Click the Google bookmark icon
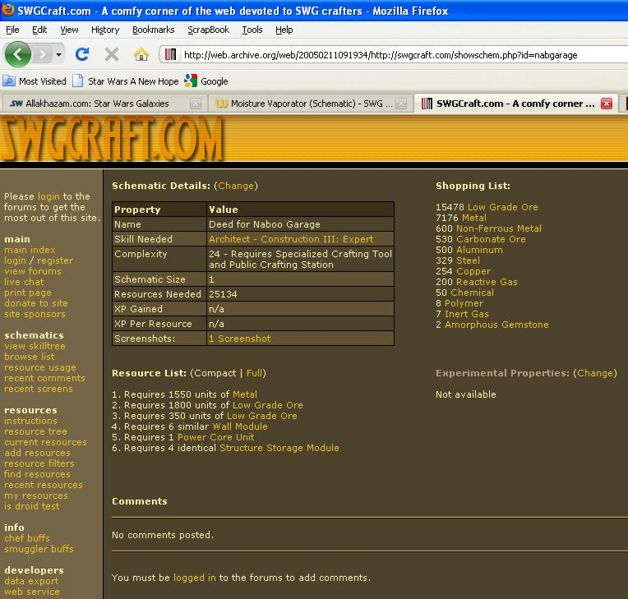 point(190,81)
